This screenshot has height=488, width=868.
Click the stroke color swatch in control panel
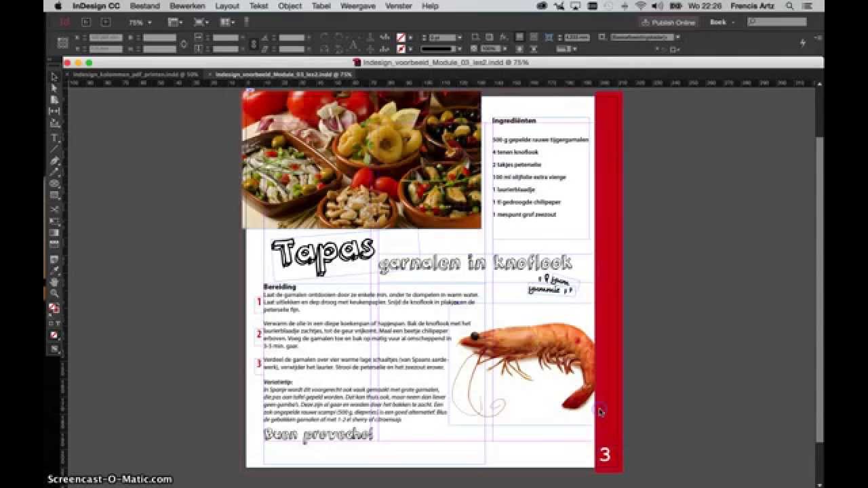401,49
